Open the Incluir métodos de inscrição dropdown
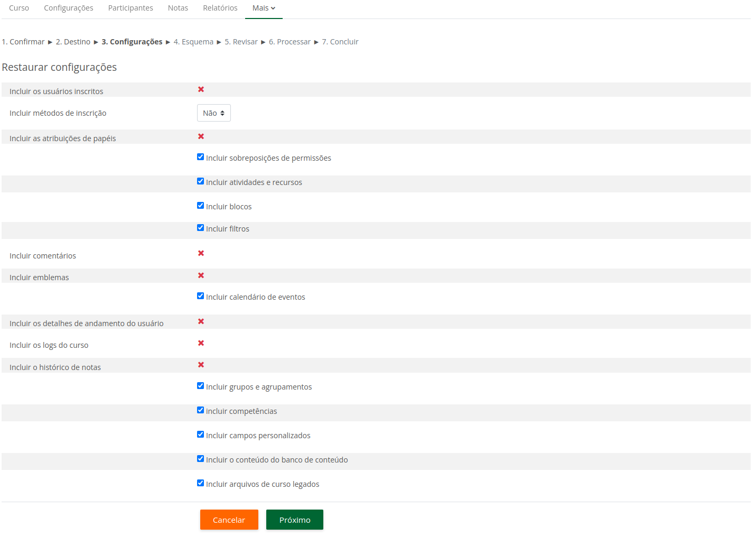Screen dimensions: 756x536 coord(213,113)
